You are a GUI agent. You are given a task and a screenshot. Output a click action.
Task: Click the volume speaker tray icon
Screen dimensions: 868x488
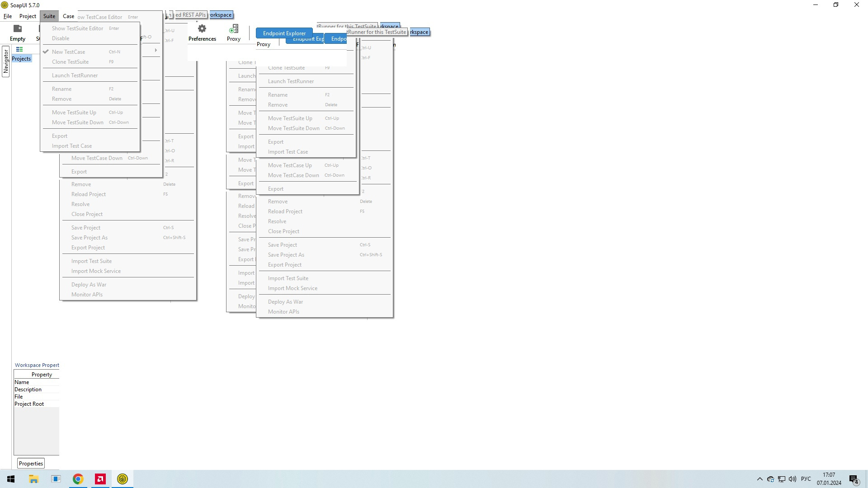[x=793, y=479]
